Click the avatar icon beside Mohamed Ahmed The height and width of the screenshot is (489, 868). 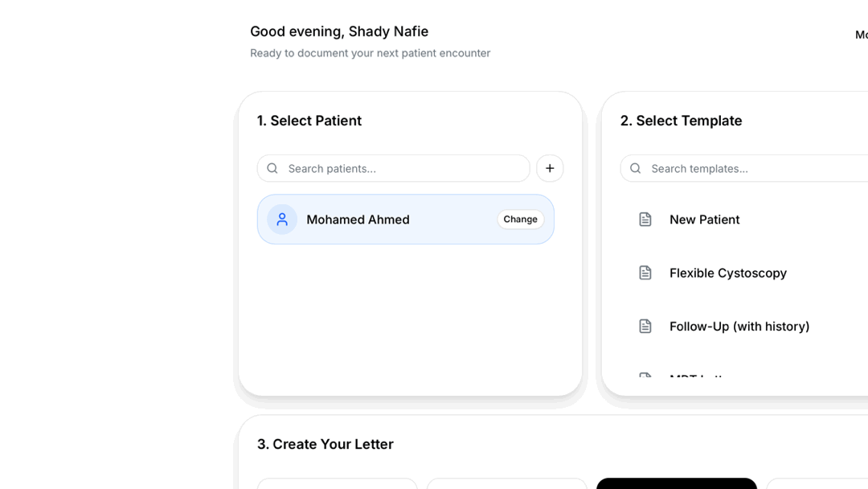pyautogui.click(x=282, y=220)
